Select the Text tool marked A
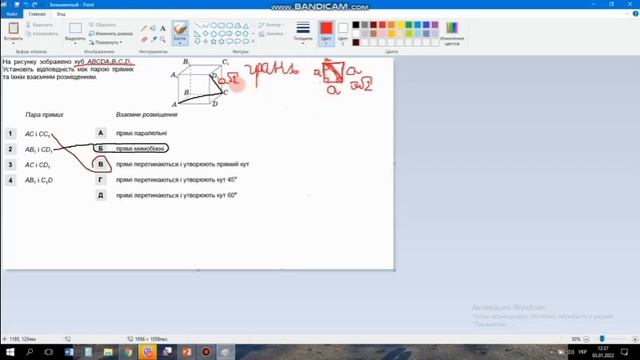Image resolution: width=640 pixels, height=360 pixels. click(x=163, y=28)
